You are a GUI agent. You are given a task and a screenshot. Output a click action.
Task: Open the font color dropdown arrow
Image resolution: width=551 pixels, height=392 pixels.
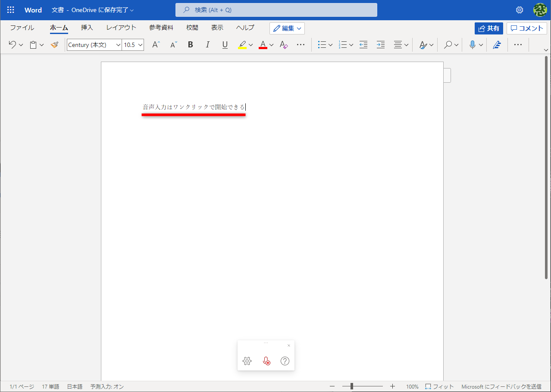click(x=271, y=44)
